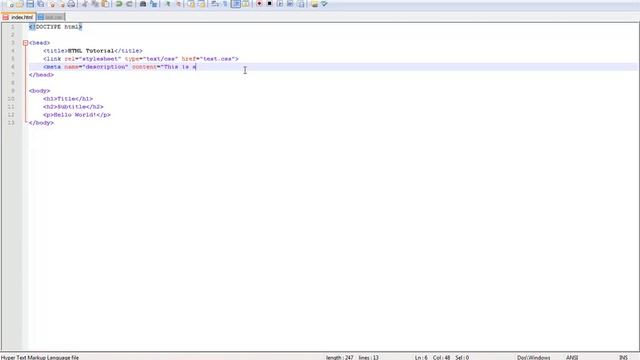
Task: Click line number 6 in margin
Action: [x=13, y=67]
